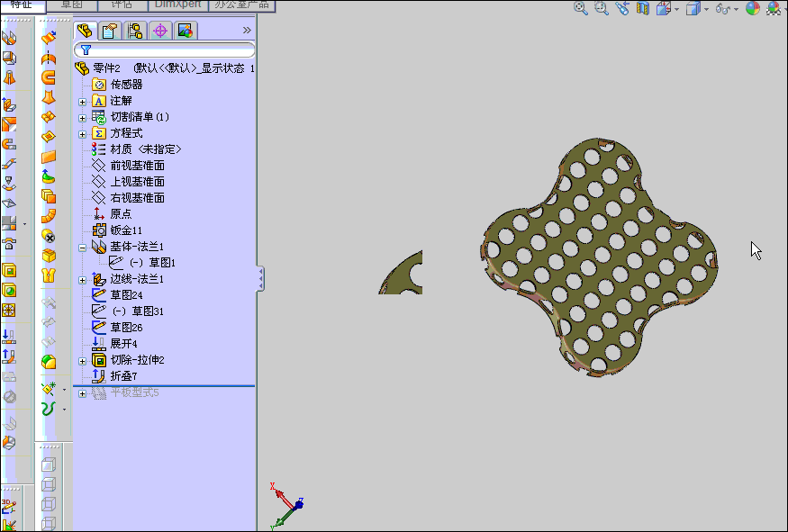Select the Extruded Cut tool
Screen dimensions: 788x532
tap(9, 271)
